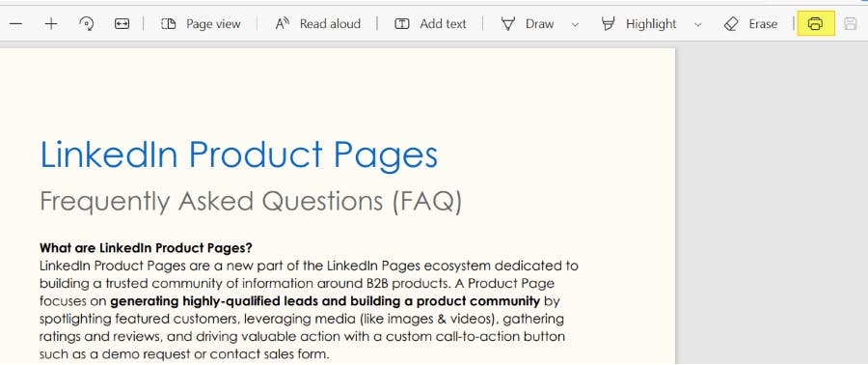Click the zoom in plus icon
The width and height of the screenshot is (868, 365).
(51, 24)
